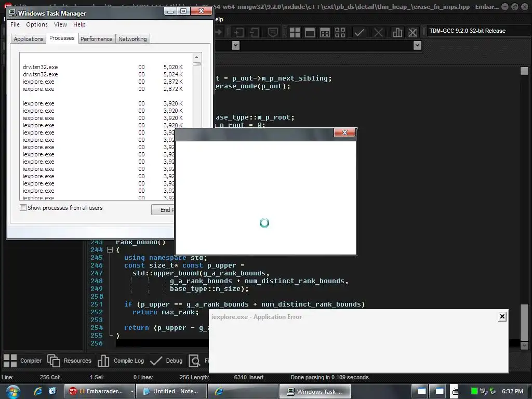Click the code editor scrollbar down arrow

[x=524, y=345]
